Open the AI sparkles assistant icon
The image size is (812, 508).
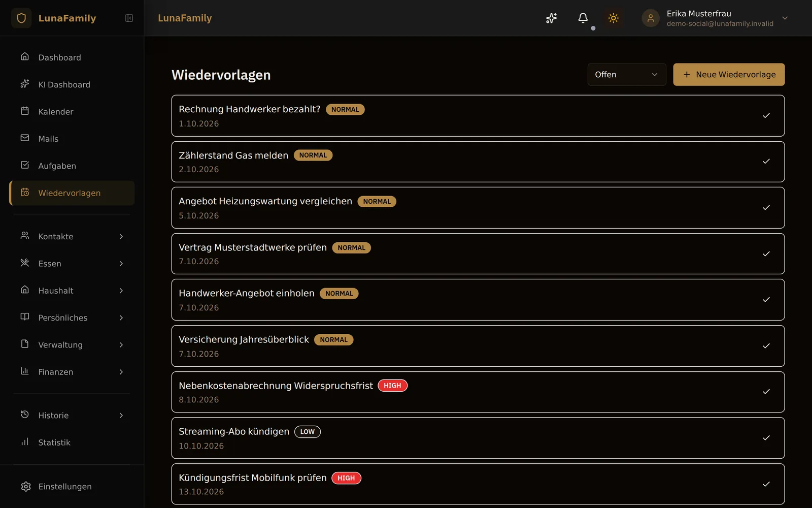551,18
